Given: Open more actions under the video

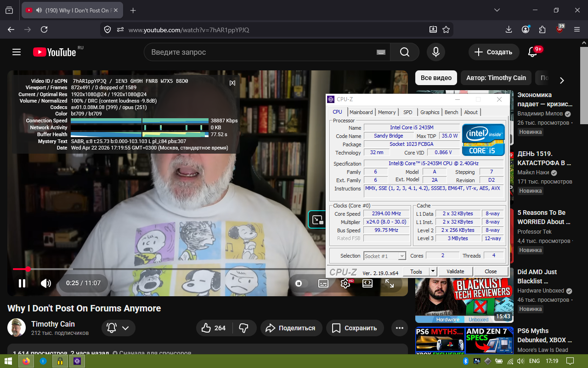Looking at the screenshot, I should click(400, 328).
